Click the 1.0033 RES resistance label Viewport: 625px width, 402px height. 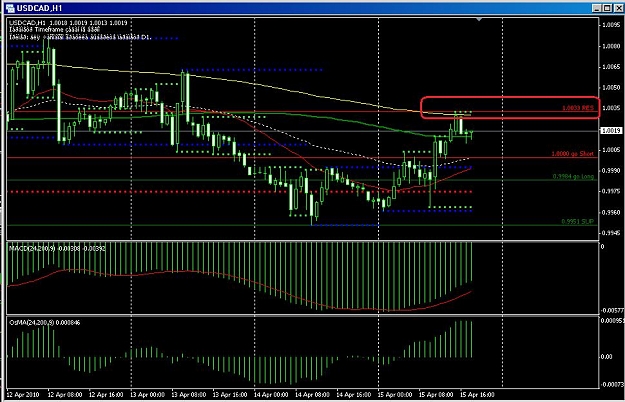click(578, 108)
